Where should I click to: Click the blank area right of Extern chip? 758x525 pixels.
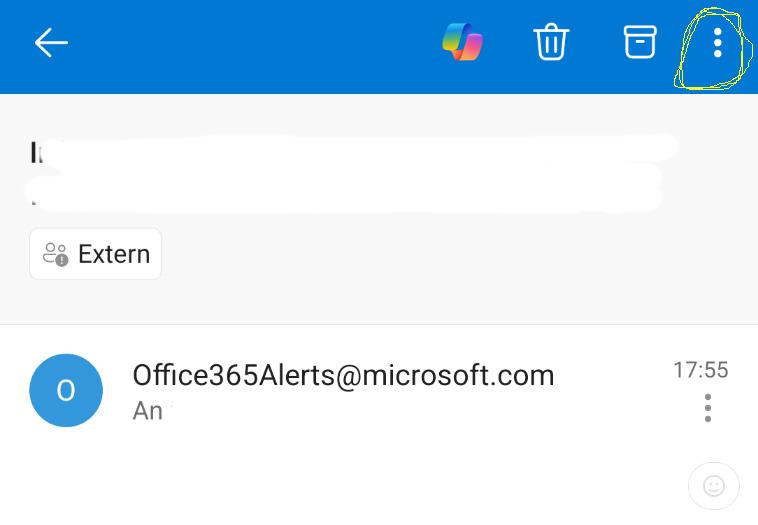(450, 254)
